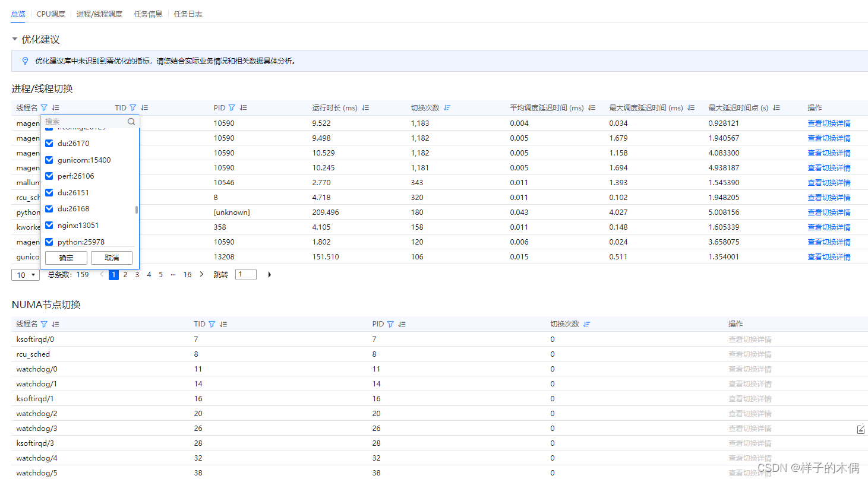Screen dimensions: 868x479
Task: Open the page size dropdown showing 10
Action: [26, 275]
